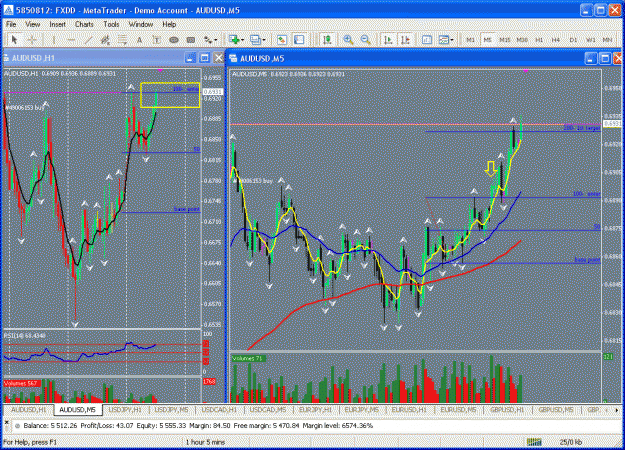Select the Text tool (A icon)
This screenshot has height=450, width=625.
[x=139, y=40]
